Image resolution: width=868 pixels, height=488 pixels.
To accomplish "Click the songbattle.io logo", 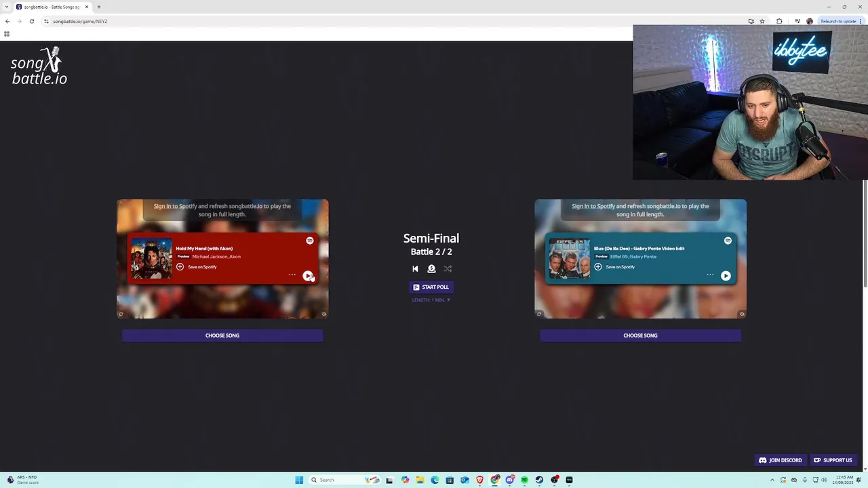I will click(39, 66).
